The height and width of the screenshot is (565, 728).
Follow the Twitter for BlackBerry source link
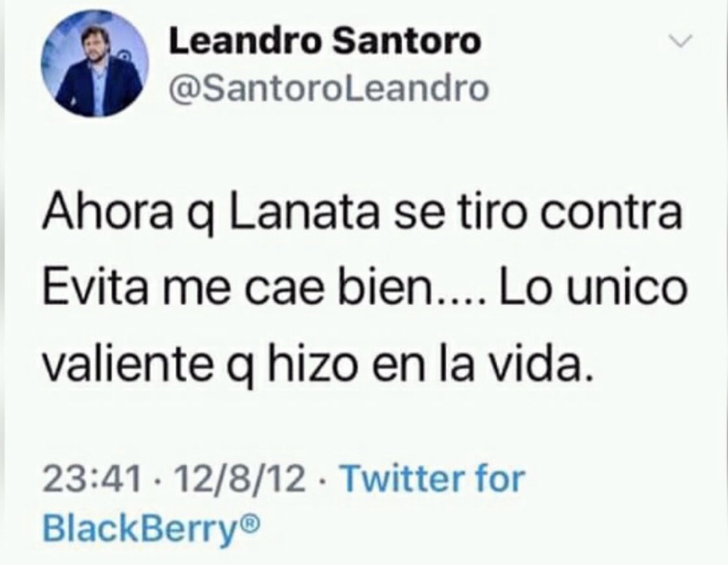click(x=284, y=503)
